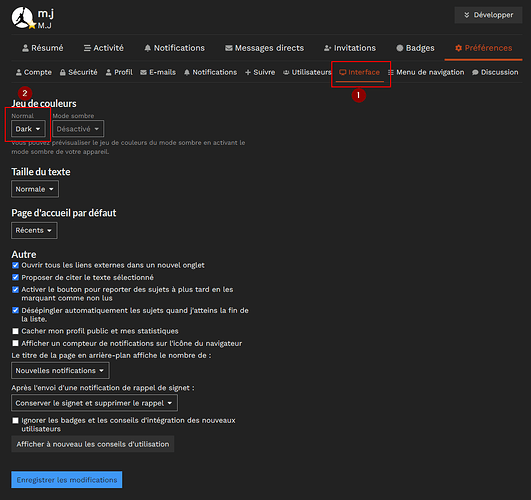Click the Discussion speech bubble icon

point(475,72)
